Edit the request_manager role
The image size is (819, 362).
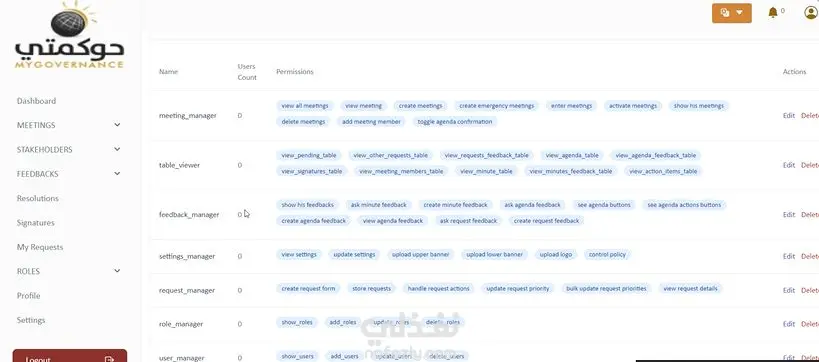pyautogui.click(x=788, y=290)
